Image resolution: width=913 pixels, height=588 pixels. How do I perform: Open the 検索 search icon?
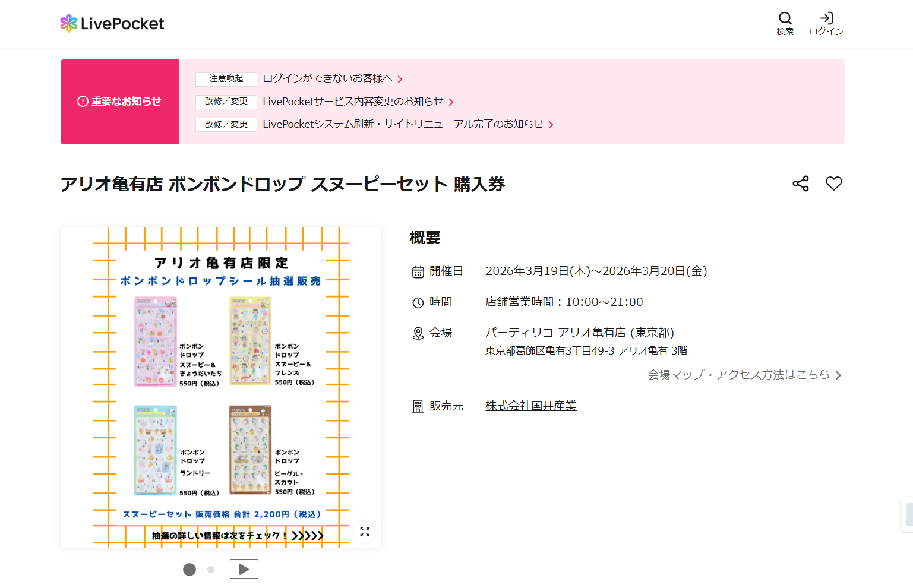785,23
